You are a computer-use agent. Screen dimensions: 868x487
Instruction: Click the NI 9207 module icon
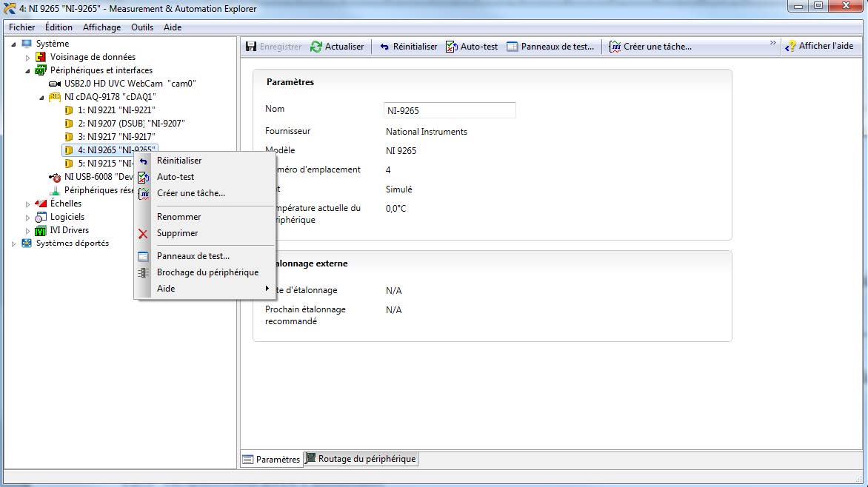click(x=69, y=124)
